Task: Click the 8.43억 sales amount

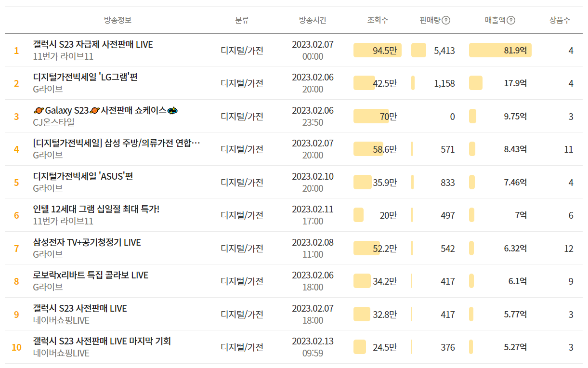Action: (x=515, y=149)
